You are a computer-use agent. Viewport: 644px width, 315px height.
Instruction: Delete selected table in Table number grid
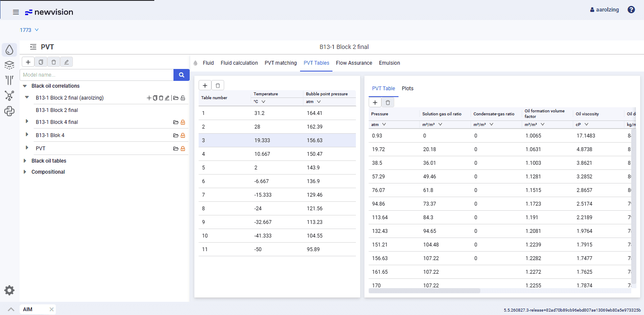(218, 86)
